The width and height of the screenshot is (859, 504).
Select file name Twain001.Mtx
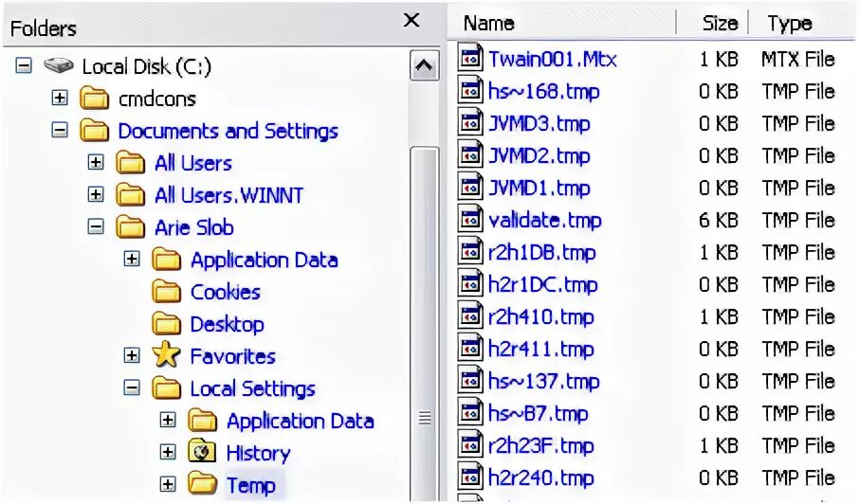point(552,59)
